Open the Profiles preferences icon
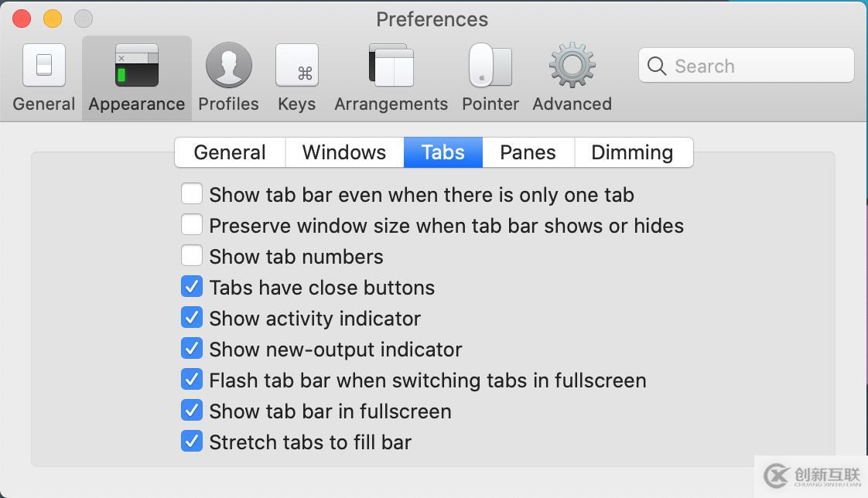Screen dimensions: 868x498 229,66
